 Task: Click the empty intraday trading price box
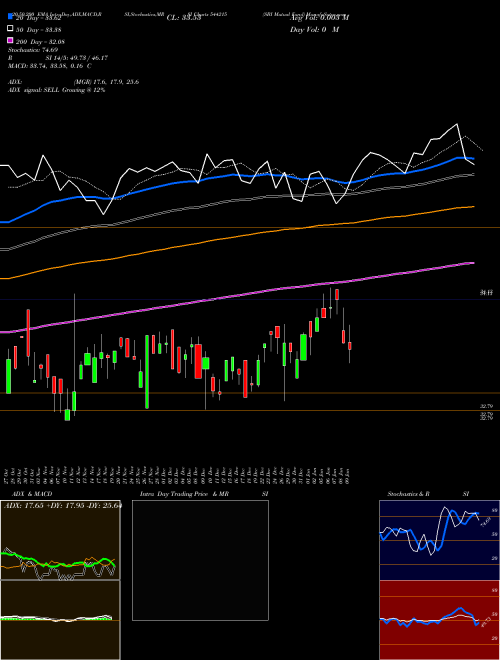tap(200, 560)
